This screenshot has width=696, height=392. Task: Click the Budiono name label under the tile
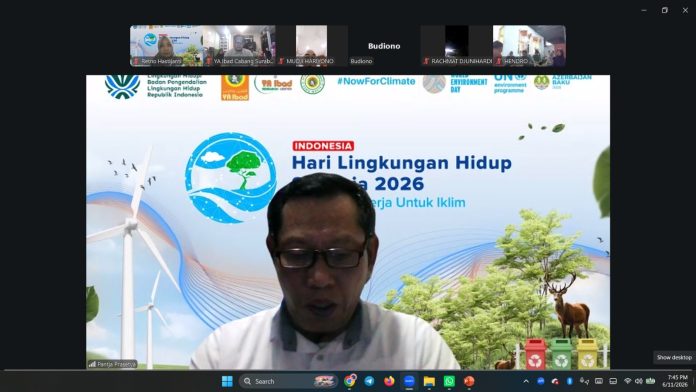[x=361, y=61]
